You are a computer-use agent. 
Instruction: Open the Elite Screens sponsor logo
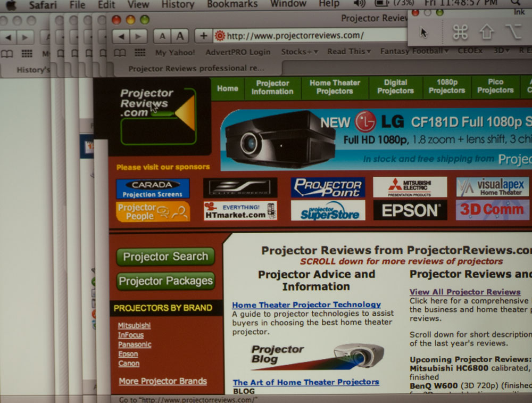click(240, 187)
